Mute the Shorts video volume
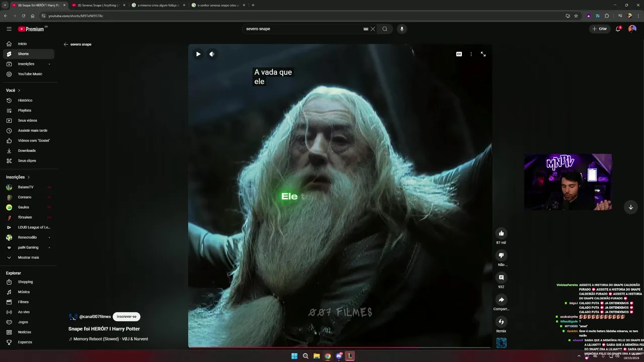Viewport: 644px width, 362px height. 212,54
